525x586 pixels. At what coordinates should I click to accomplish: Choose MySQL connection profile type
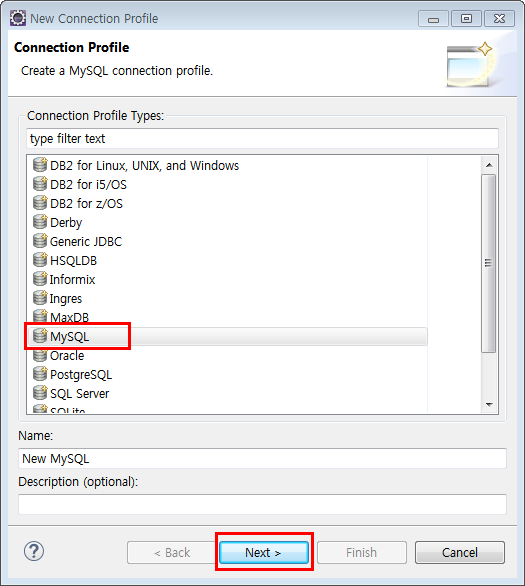point(70,336)
